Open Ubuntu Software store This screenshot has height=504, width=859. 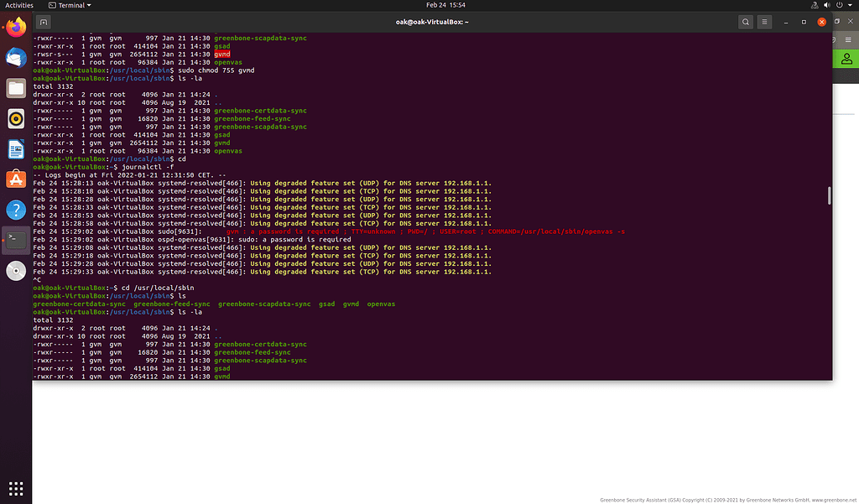click(x=16, y=179)
